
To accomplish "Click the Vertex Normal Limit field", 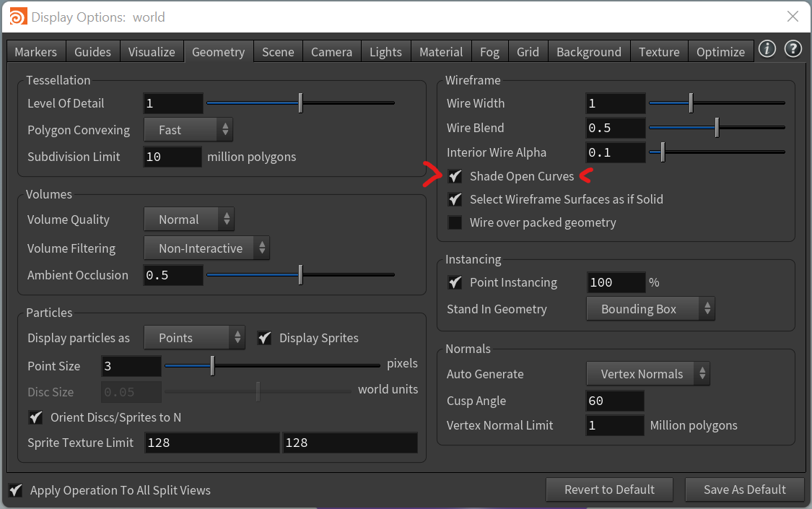I will 615,426.
